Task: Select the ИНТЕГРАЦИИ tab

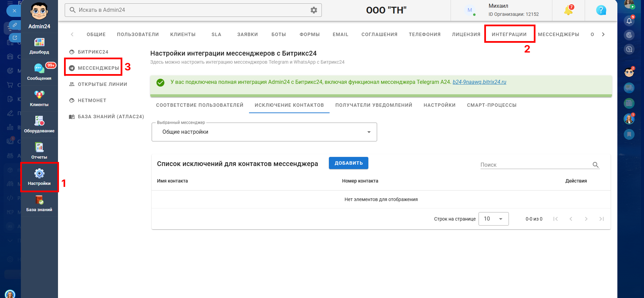Action: [x=509, y=34]
